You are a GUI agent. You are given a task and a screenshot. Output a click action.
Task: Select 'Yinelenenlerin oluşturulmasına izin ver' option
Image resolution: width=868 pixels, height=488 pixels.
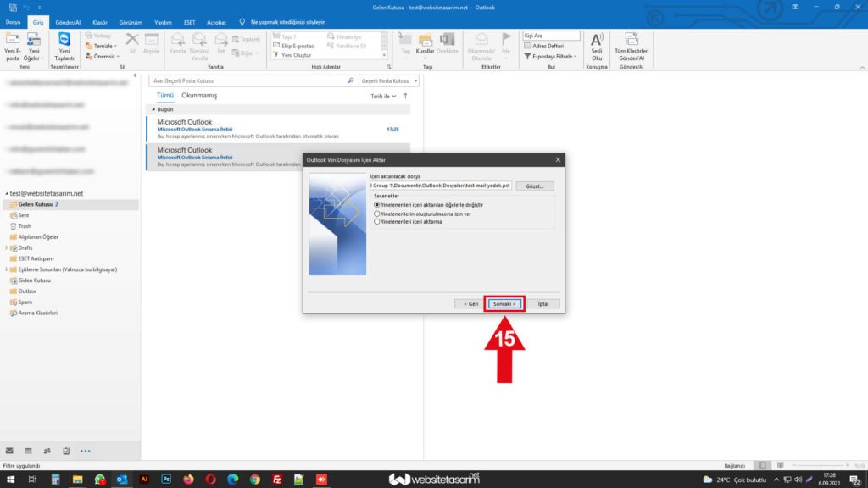[x=377, y=213]
